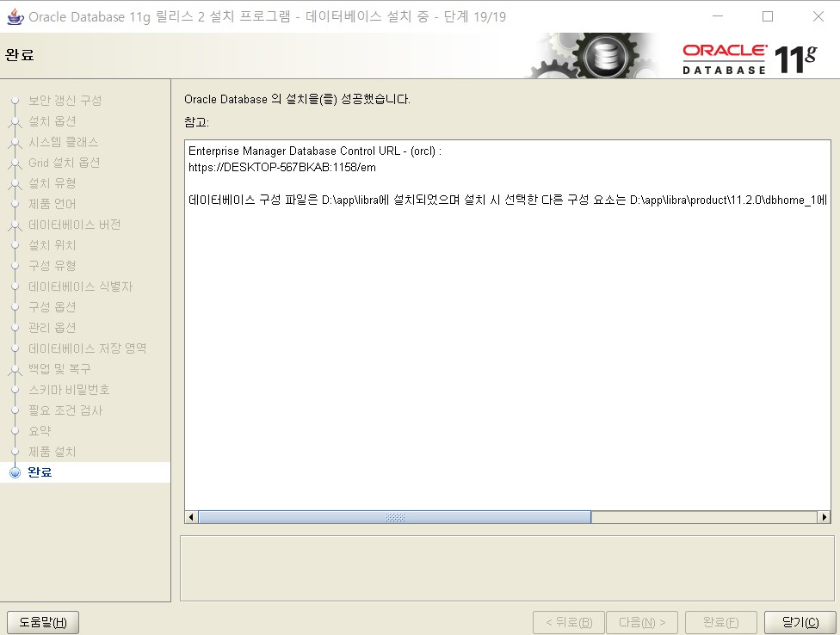Viewport: 840px width, 635px height.
Task: Select the 보안 갱신 구성 step
Action: (65, 100)
